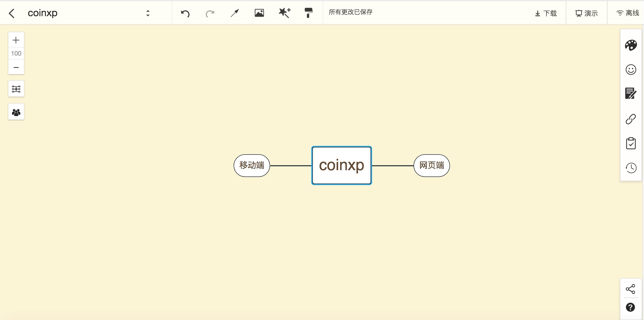This screenshot has height=320, width=644.
Task: Click the link attachment icon
Action: 631,119
